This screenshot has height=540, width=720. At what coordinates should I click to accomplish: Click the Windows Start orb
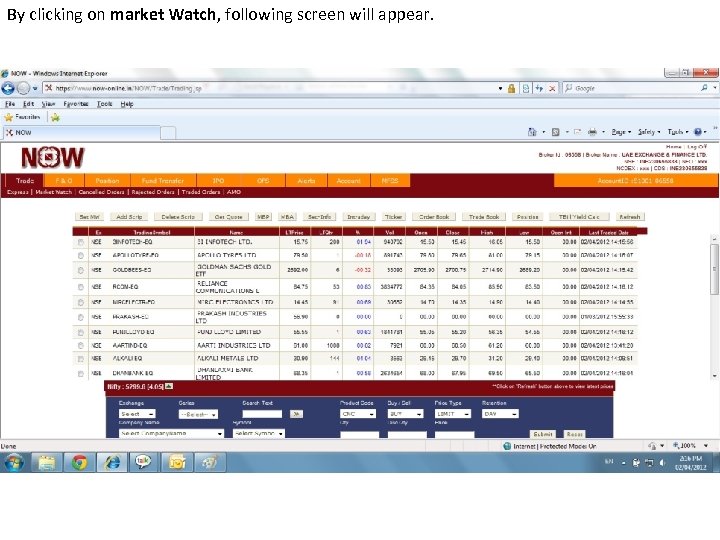pos(14,462)
